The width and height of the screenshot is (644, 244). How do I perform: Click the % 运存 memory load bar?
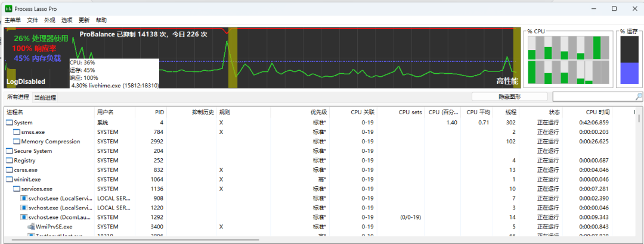(x=629, y=60)
